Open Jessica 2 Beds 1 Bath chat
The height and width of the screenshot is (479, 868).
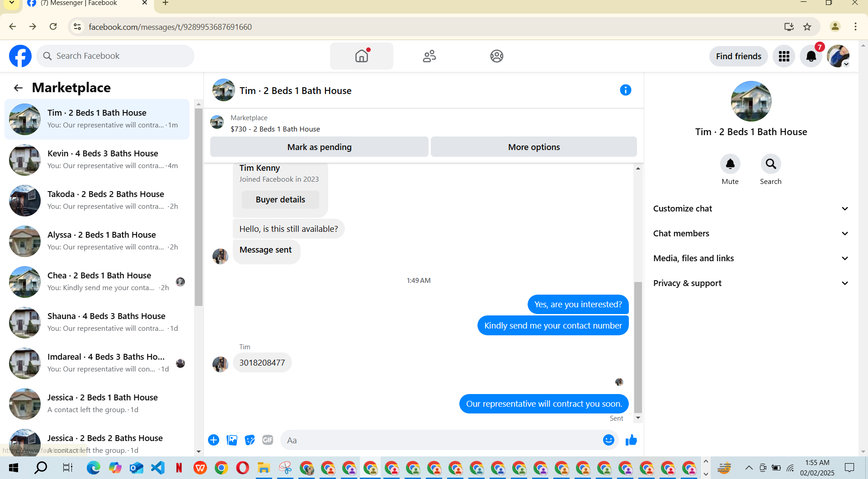[97, 404]
